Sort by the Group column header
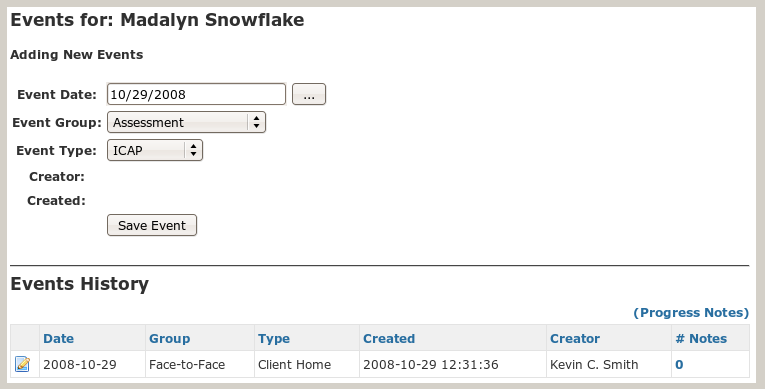The height and width of the screenshot is (389, 765). click(x=169, y=339)
